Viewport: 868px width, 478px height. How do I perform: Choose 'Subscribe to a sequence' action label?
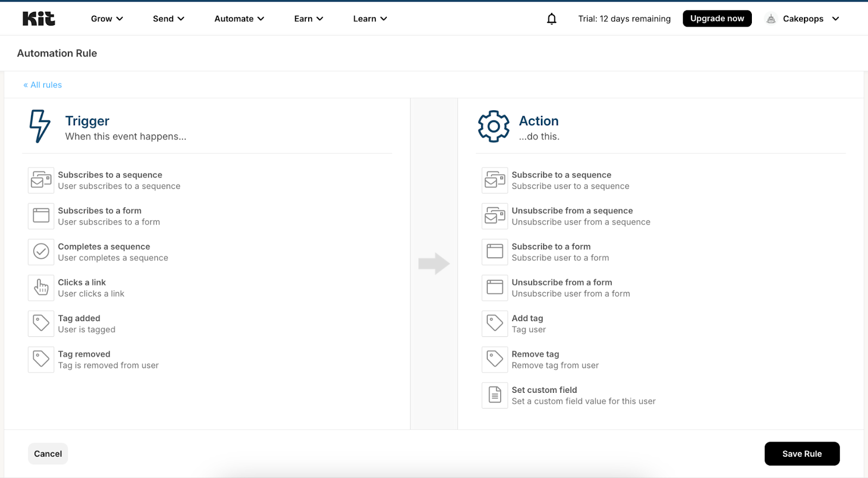coord(561,175)
